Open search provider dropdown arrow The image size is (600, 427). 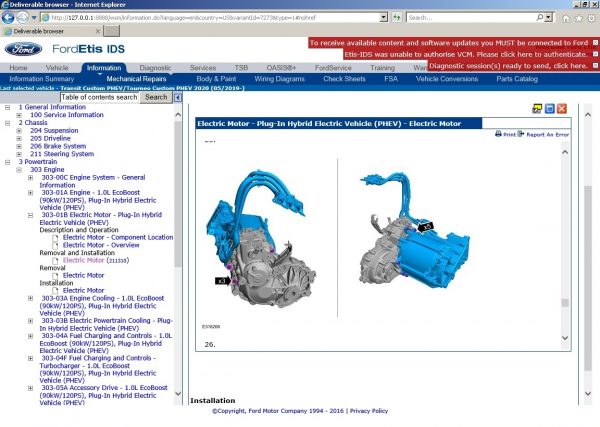pyautogui.click(x=548, y=18)
